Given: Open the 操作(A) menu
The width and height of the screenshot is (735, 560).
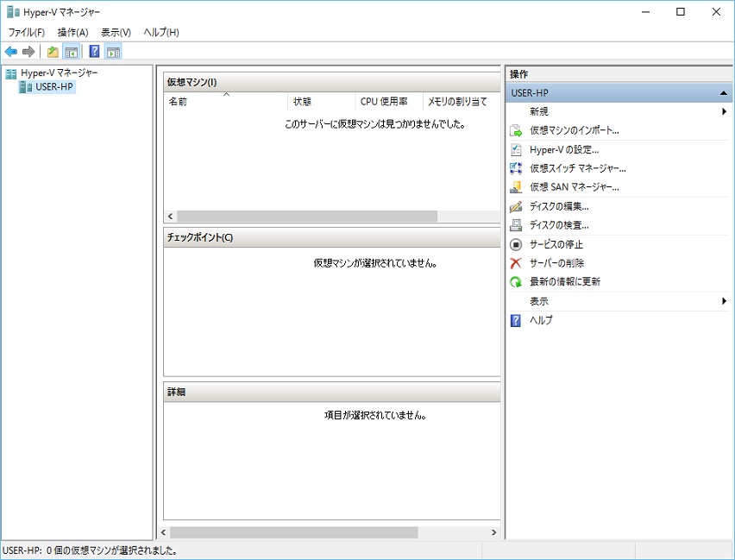Looking at the screenshot, I should pyautogui.click(x=72, y=33).
